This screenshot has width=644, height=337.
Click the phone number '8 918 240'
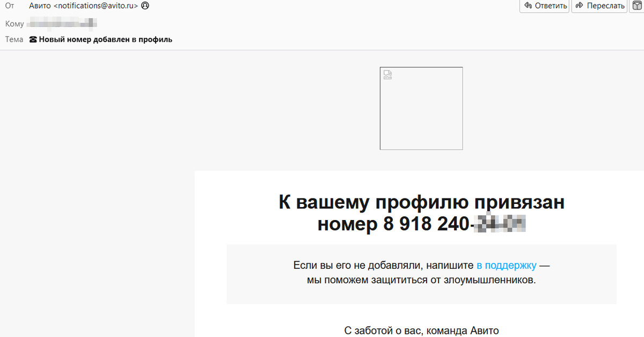426,224
